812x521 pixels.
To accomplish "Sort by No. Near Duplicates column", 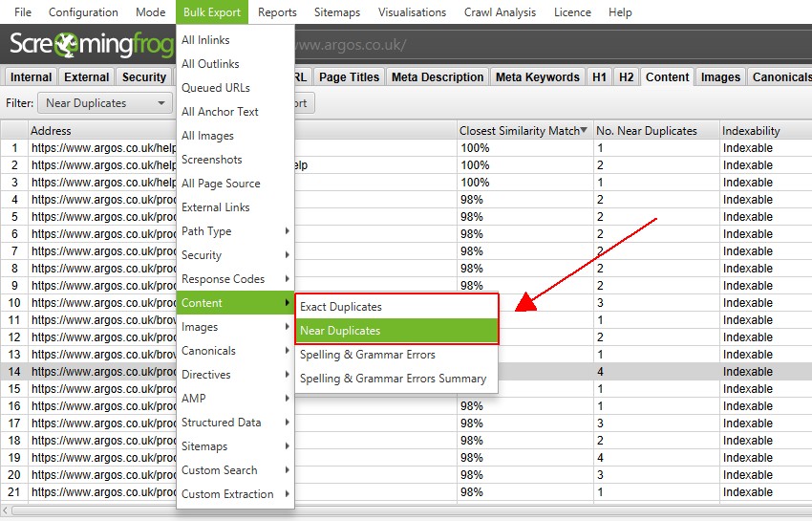I will pos(656,130).
